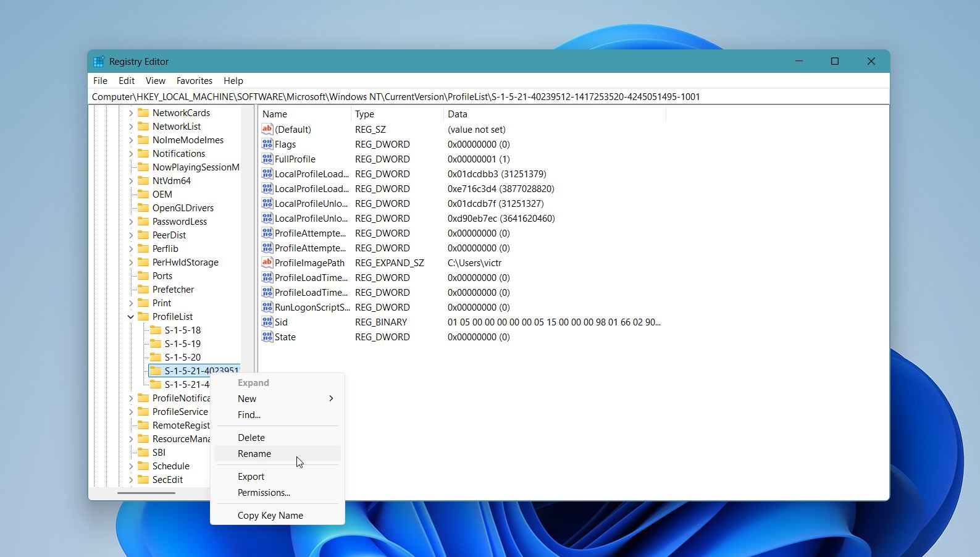Select the REG_BINARY type cell
The height and width of the screenshot is (557, 980).
381,322
